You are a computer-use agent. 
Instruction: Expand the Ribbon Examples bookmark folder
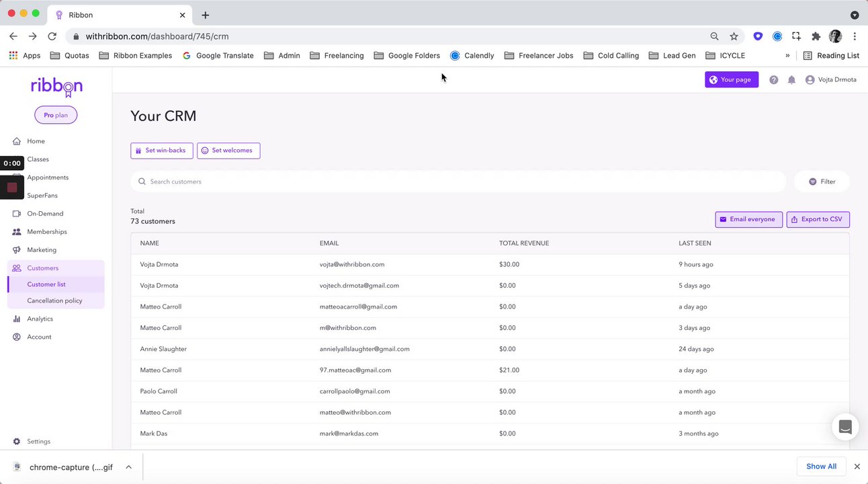click(x=136, y=56)
